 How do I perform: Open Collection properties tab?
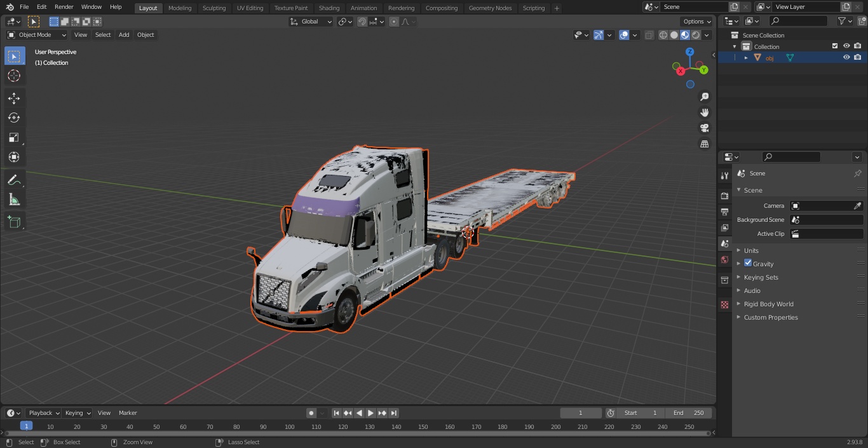(x=724, y=280)
